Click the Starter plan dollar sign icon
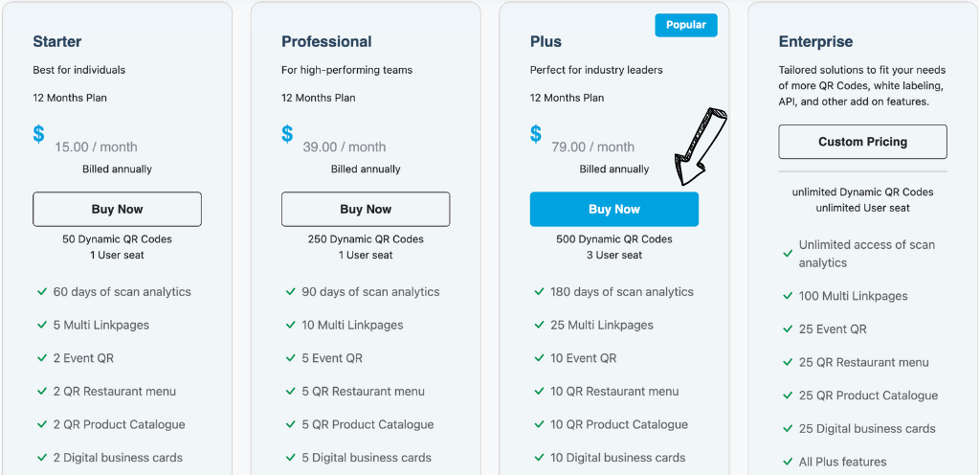Screen dimensions: 980x475 [38, 134]
